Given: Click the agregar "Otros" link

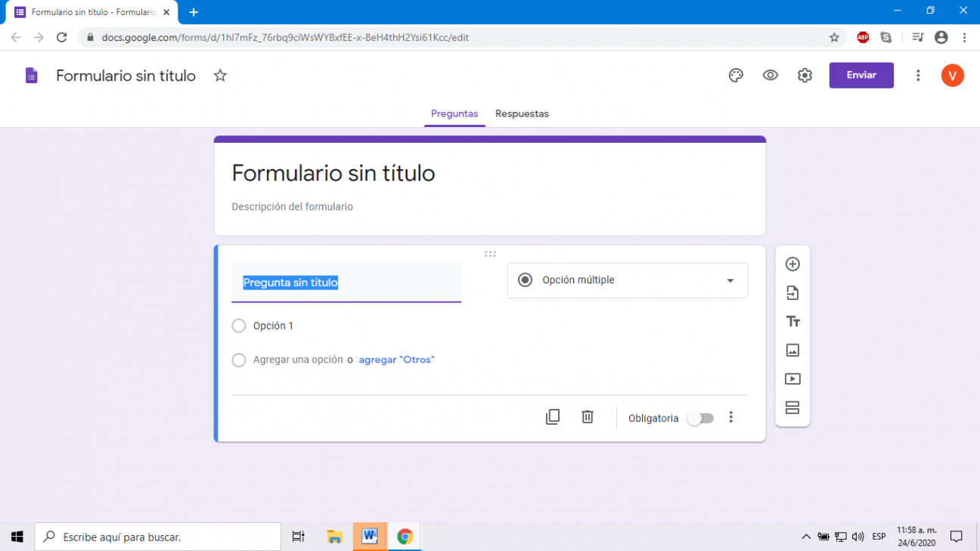Looking at the screenshot, I should click(x=396, y=360).
